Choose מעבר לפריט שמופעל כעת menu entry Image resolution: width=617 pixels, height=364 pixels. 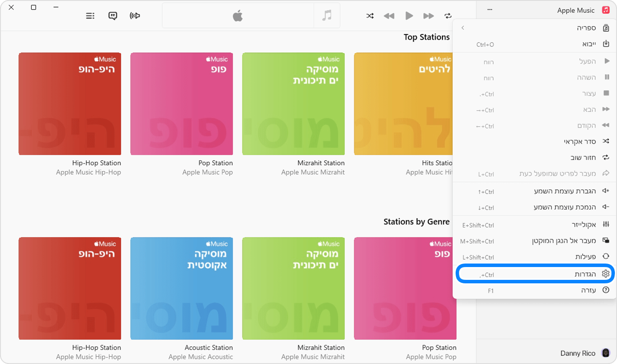(x=535, y=174)
